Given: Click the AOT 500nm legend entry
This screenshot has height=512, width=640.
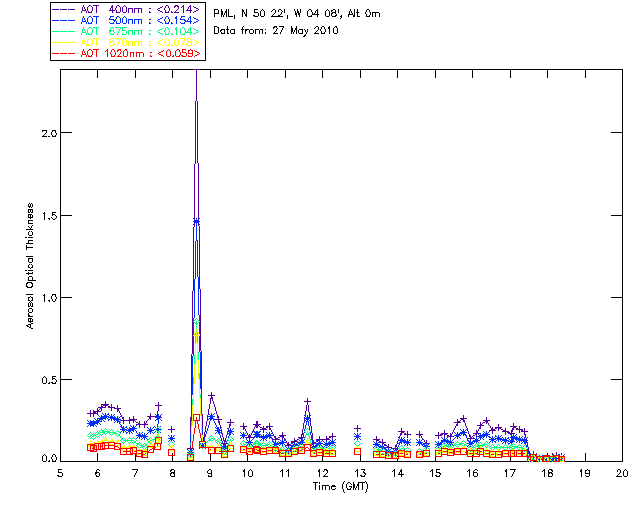Looking at the screenshot, I should (x=126, y=20).
